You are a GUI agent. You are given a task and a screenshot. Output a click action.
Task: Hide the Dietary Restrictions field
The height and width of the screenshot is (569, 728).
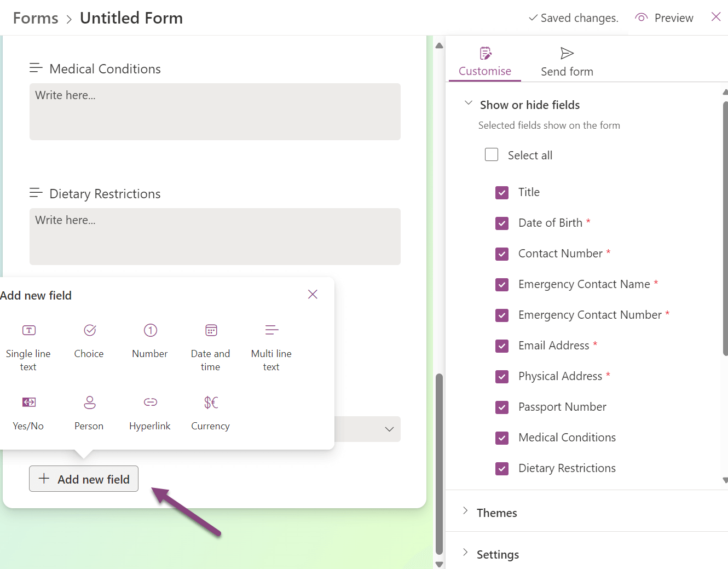(x=502, y=469)
